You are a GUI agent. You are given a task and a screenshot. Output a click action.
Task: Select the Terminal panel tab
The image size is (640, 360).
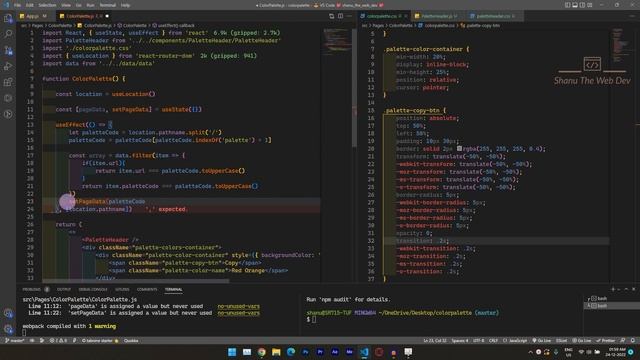(173, 289)
